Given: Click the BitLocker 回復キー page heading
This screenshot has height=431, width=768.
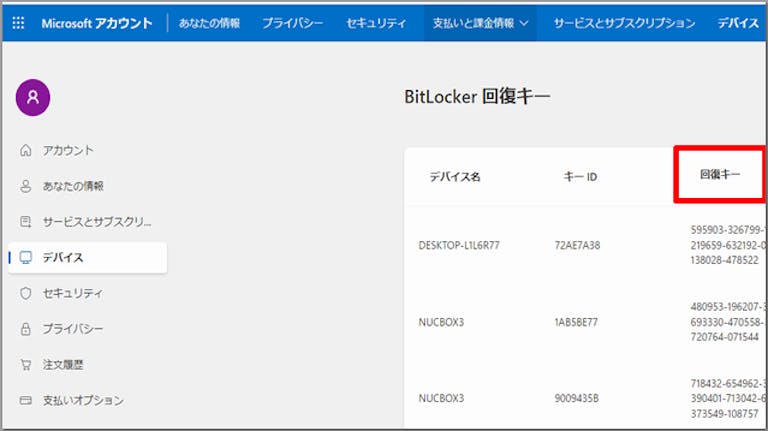Looking at the screenshot, I should (x=477, y=96).
